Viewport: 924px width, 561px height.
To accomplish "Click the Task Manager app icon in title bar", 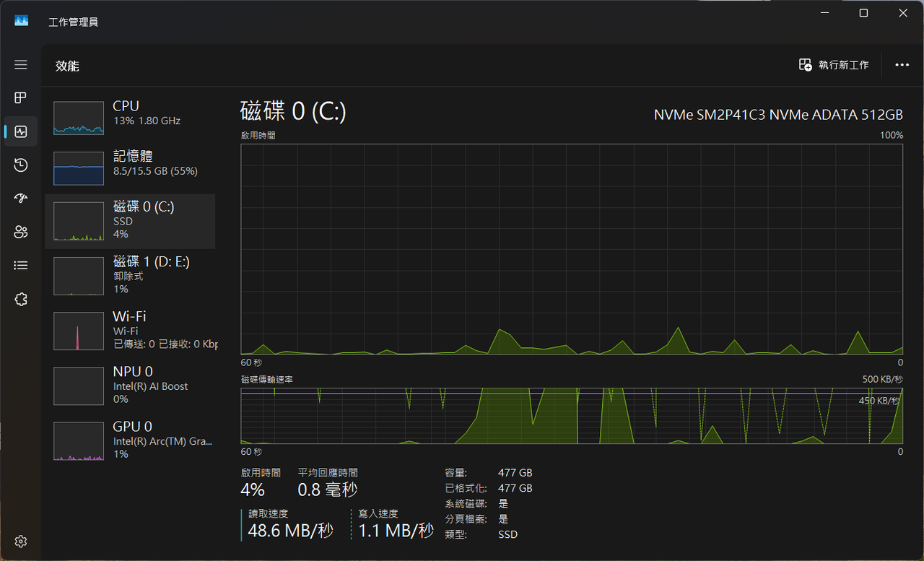I will (x=22, y=21).
